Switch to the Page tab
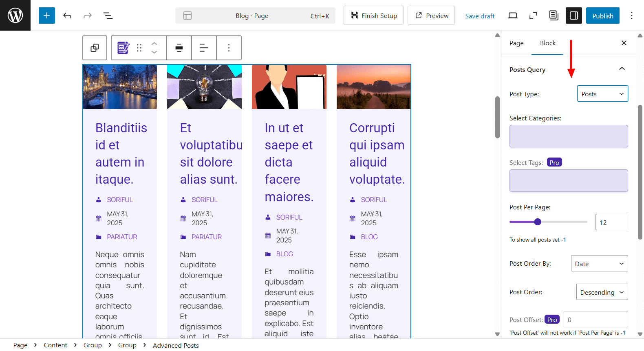The image size is (644, 351). [516, 43]
